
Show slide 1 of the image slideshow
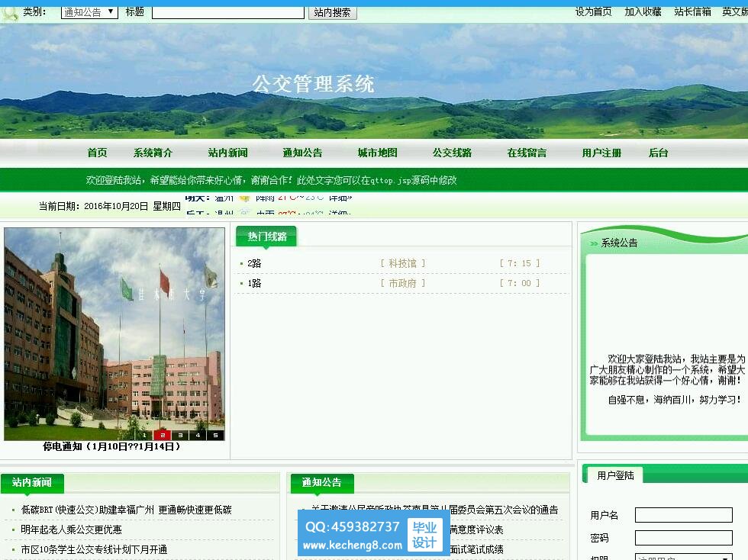click(144, 435)
